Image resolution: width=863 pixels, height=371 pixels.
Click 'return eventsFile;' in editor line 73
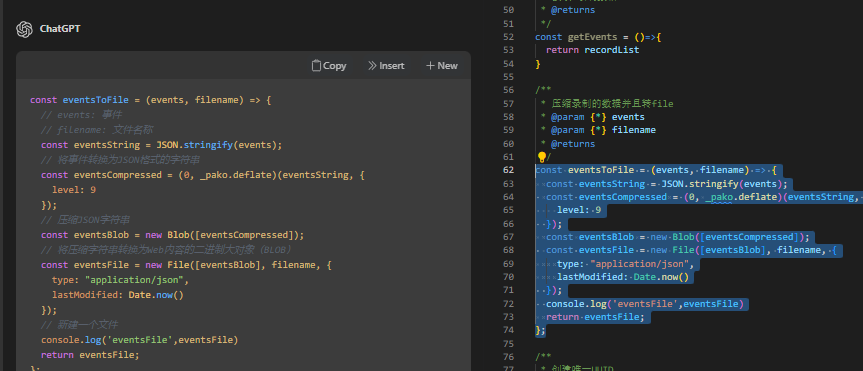tap(595, 317)
